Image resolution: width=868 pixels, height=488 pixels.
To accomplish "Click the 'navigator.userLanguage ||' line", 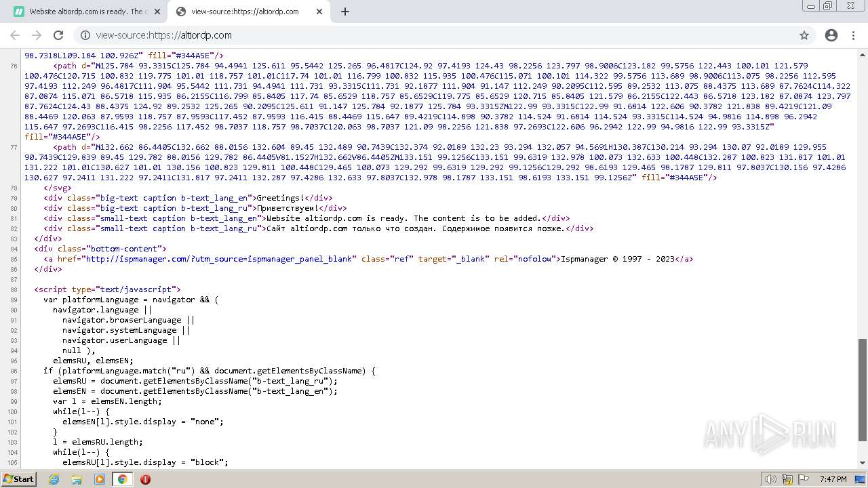I will coord(121,340).
